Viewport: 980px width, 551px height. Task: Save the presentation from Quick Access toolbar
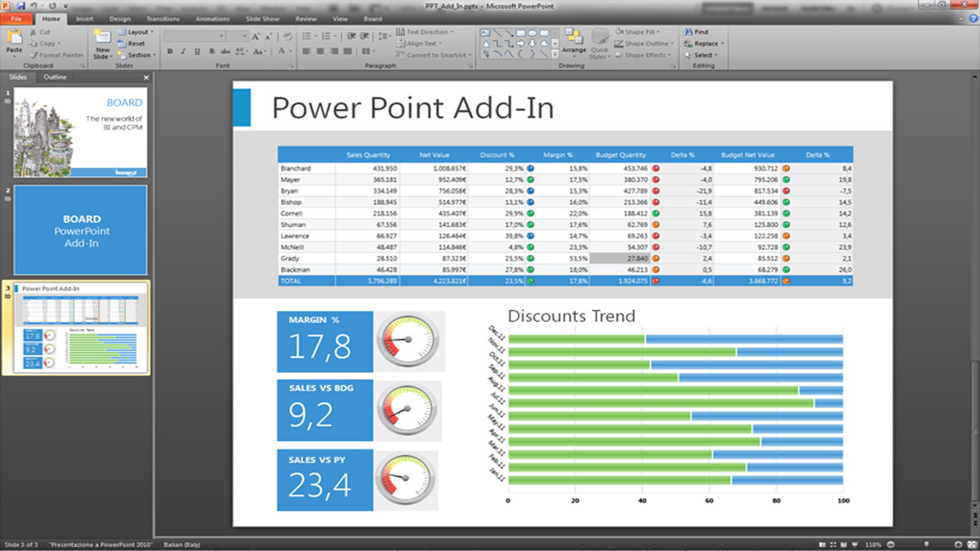point(20,5)
